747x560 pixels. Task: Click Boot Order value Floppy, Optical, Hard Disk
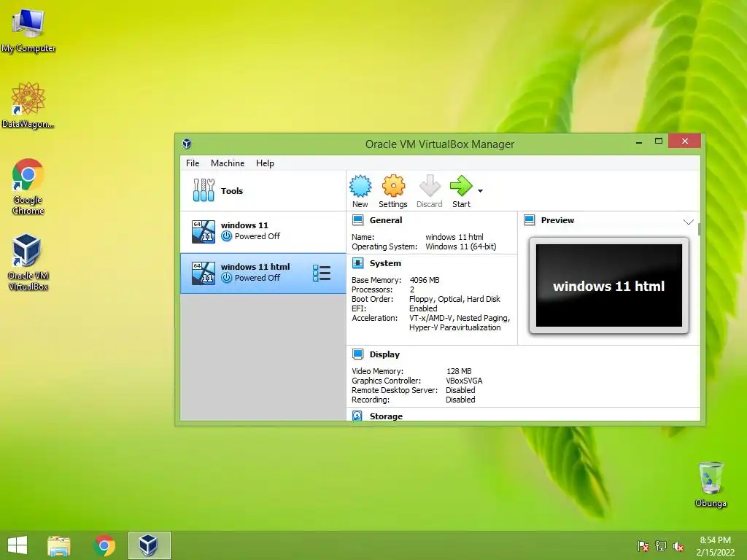(454, 299)
